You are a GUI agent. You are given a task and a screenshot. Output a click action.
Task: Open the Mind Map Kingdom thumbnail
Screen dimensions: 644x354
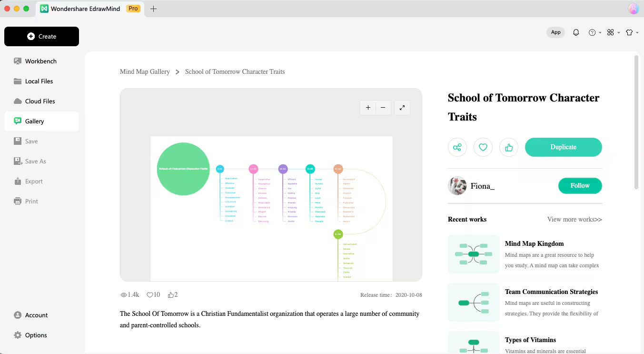pos(474,254)
